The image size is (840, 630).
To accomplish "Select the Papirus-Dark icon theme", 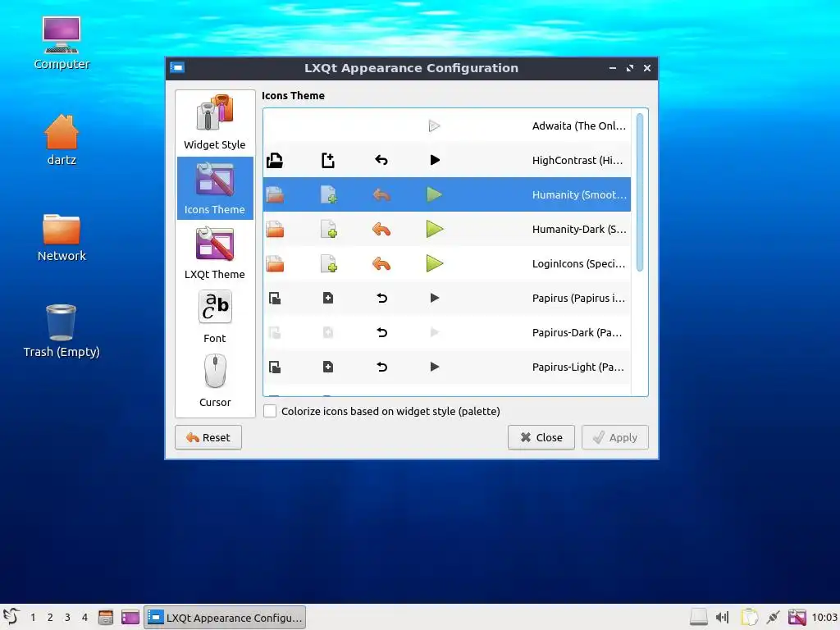I will (x=446, y=333).
